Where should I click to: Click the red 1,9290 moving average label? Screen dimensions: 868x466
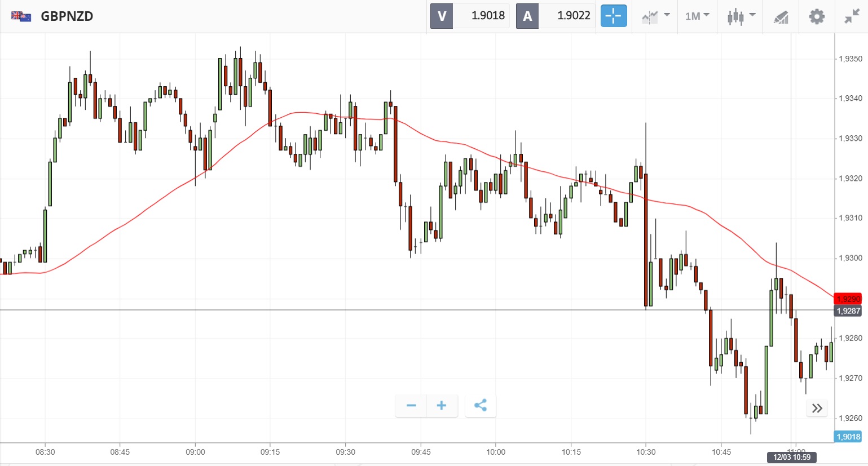pos(848,299)
